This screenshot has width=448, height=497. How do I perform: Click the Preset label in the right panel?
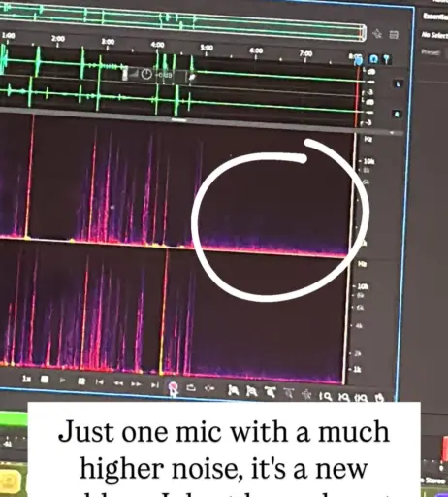coord(431,51)
